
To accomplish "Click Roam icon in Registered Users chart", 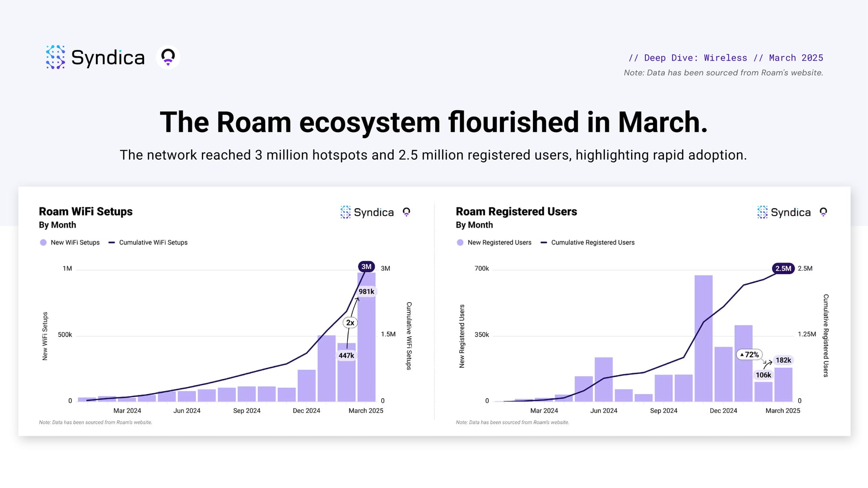I will coord(823,212).
